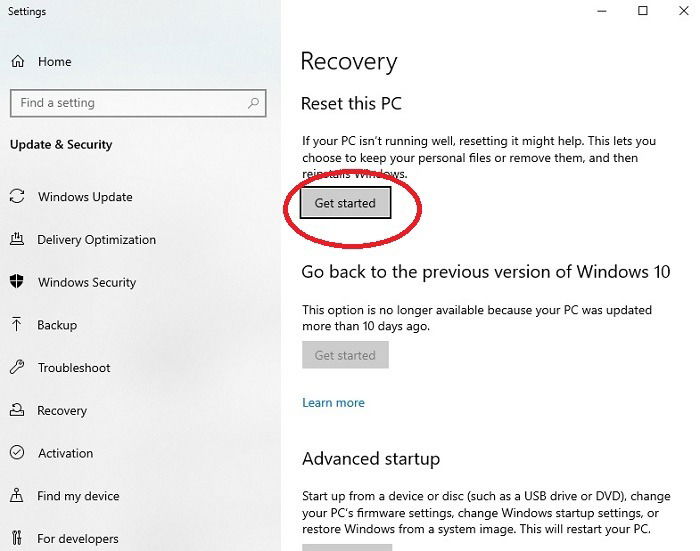The image size is (700, 551).
Task: Click the Delivery Optimization icon
Action: coord(17,239)
